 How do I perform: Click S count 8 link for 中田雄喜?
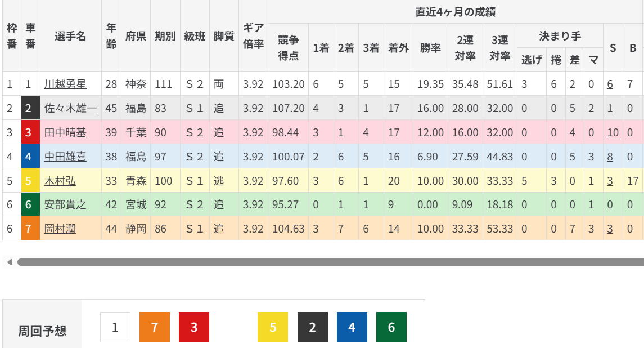(x=610, y=157)
